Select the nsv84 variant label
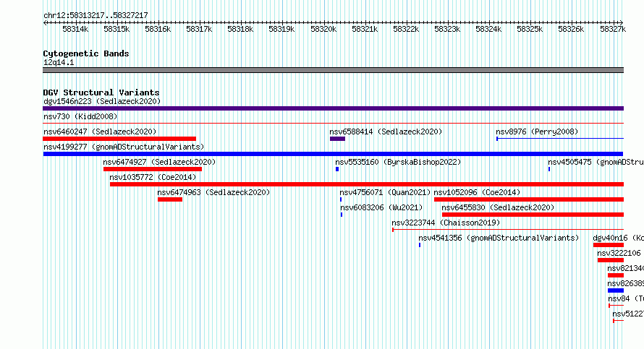 [x=625, y=298]
